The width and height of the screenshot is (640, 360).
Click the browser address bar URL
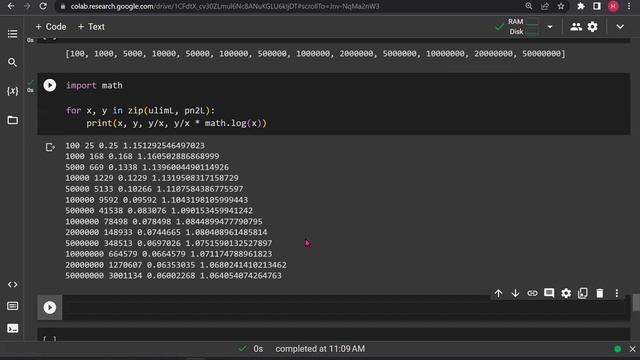coord(224,6)
